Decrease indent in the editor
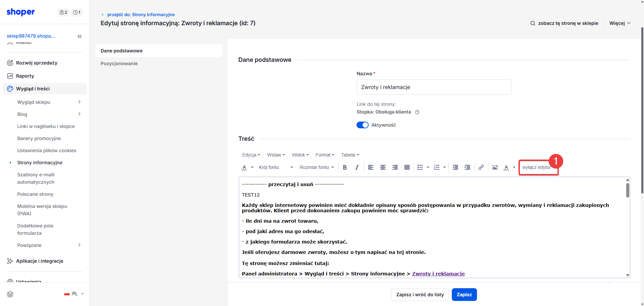The height and width of the screenshot is (306, 644). [x=455, y=167]
